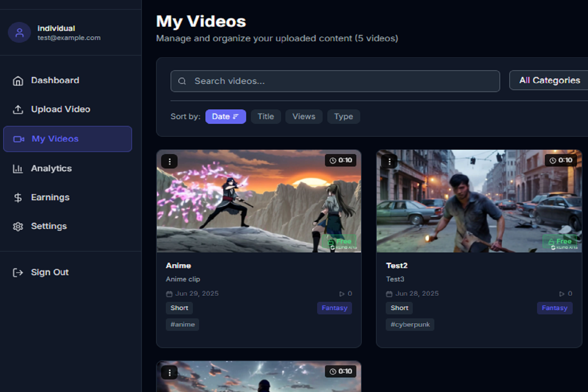
Task: Click the #anime hashtag
Action: tap(183, 325)
